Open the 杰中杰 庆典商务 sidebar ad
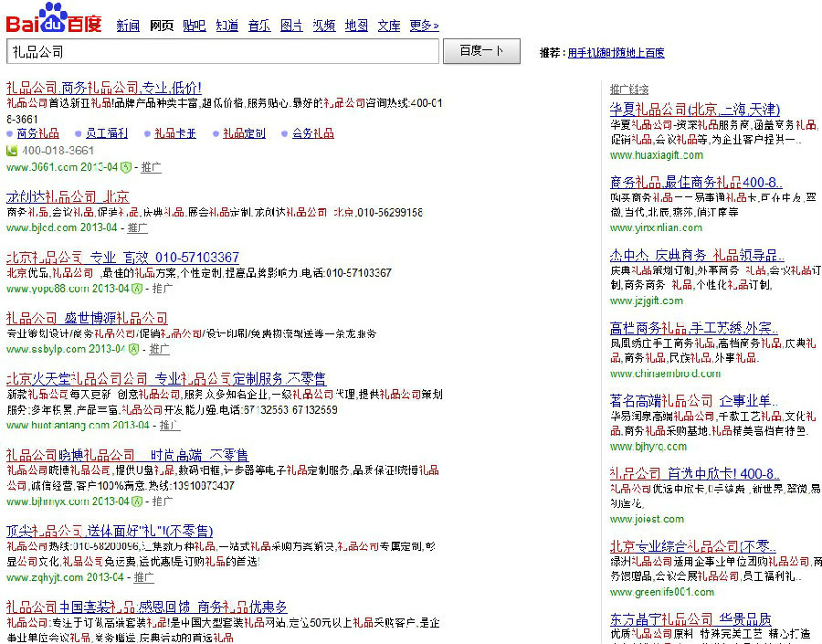822x644 pixels. point(697,256)
